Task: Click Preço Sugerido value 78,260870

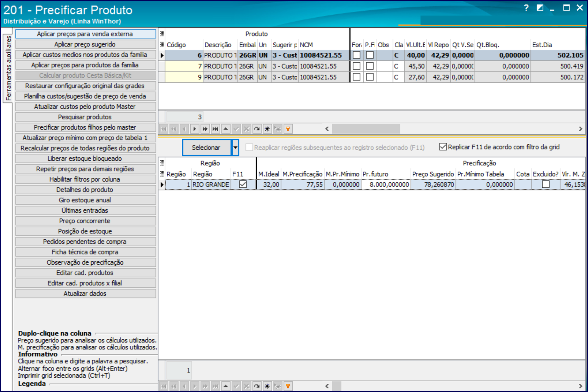Action: pos(433,185)
